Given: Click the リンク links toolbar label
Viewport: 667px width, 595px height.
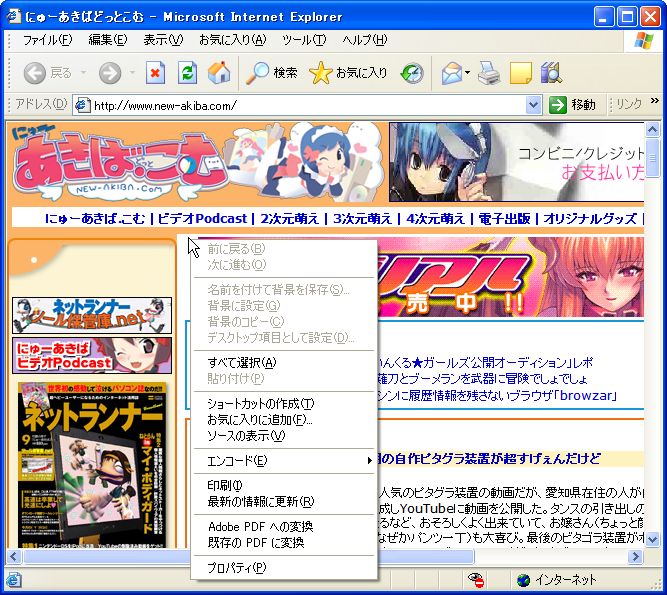Looking at the screenshot, I should point(629,104).
